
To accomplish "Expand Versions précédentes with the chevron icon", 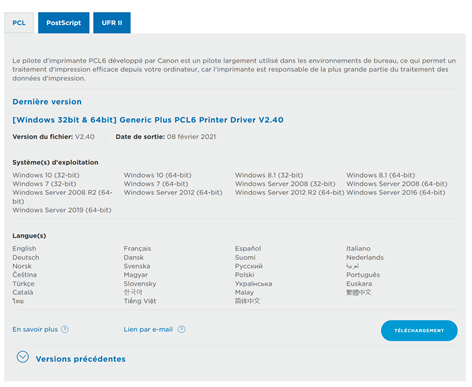I will pos(23,357).
